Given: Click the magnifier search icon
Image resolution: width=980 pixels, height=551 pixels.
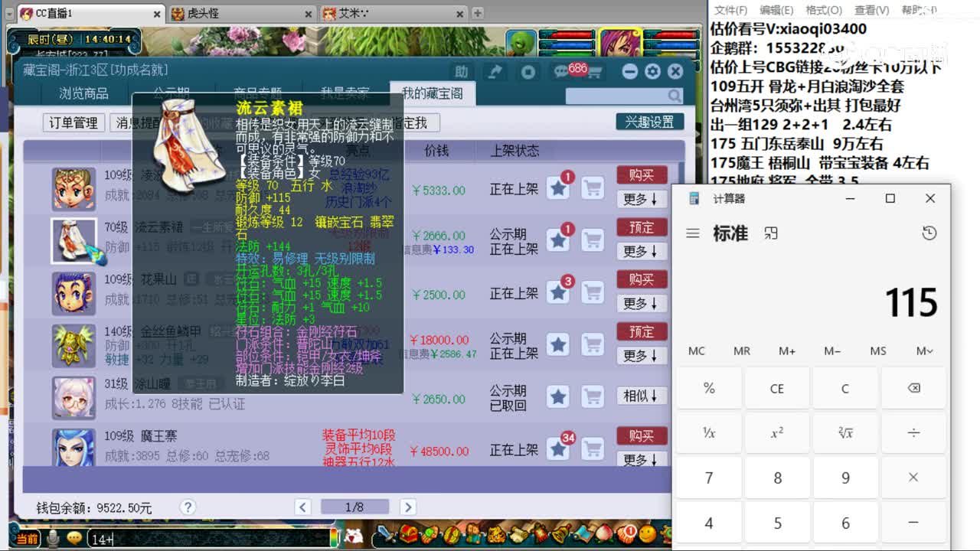Looking at the screenshot, I should 674,96.
